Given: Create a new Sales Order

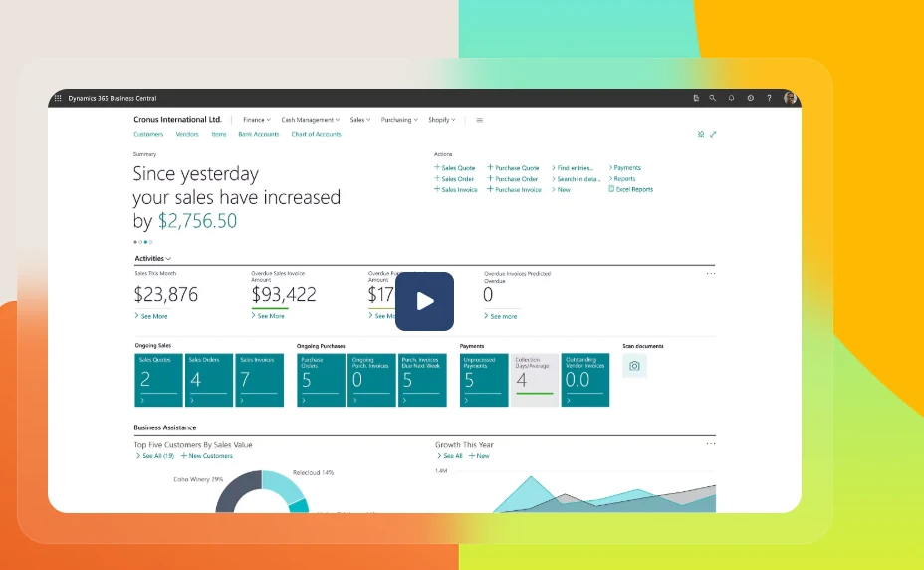Looking at the screenshot, I should [454, 178].
